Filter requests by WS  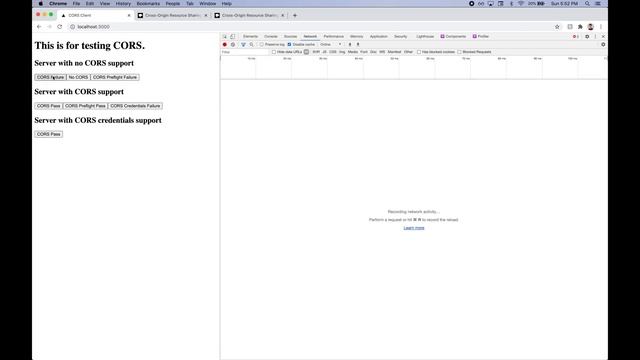click(382, 52)
